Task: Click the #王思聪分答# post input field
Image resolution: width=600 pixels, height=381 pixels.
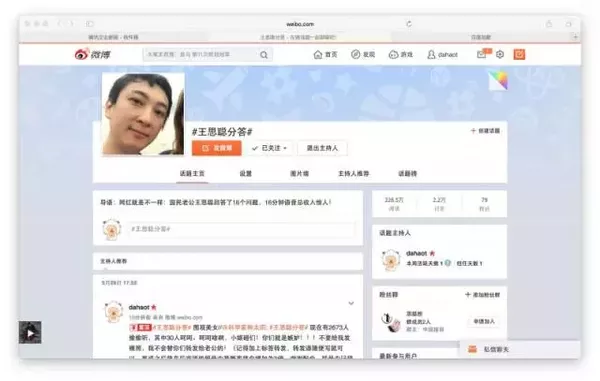Action: coord(241,229)
